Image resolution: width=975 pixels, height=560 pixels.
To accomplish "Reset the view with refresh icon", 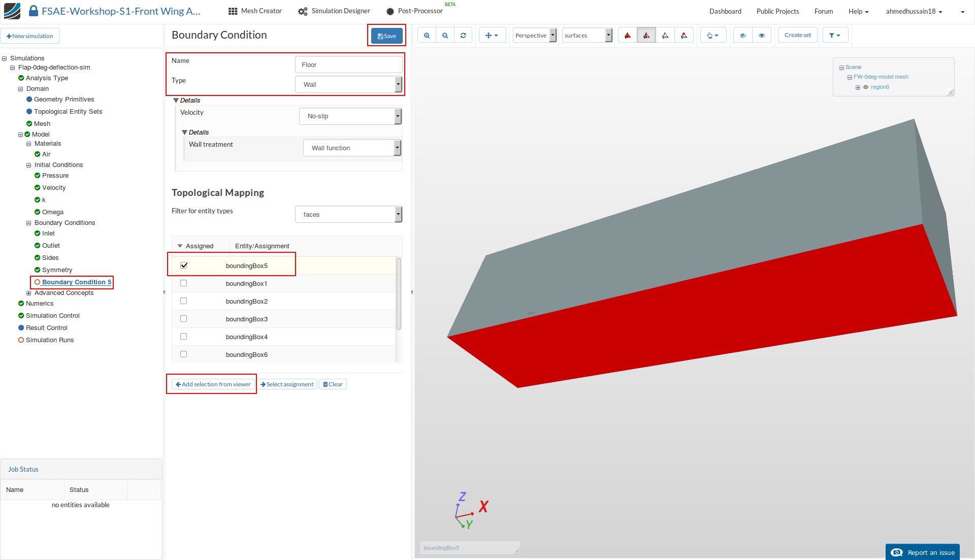I will pyautogui.click(x=463, y=36).
